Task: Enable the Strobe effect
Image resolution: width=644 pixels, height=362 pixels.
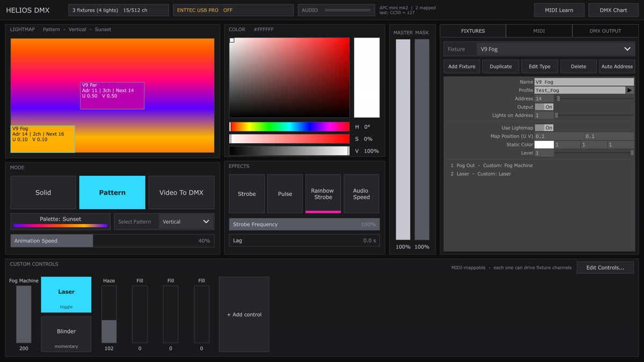Action: pyautogui.click(x=247, y=194)
